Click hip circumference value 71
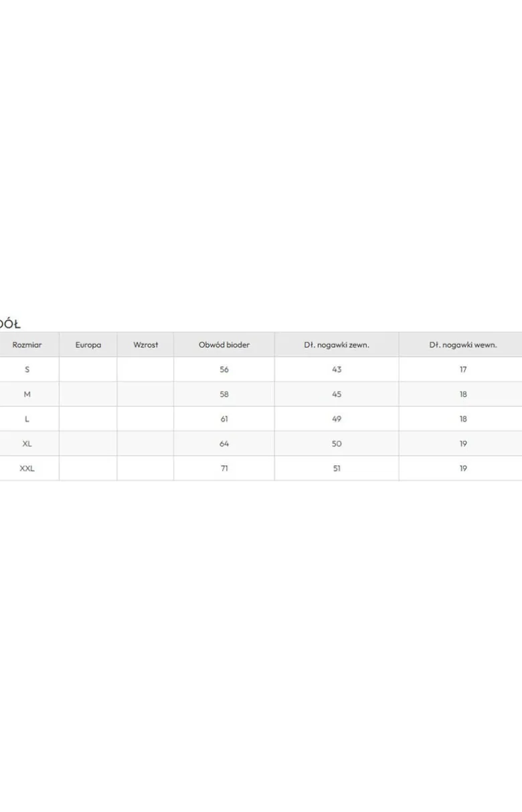Viewport: 522px width, 812px height. (224, 469)
